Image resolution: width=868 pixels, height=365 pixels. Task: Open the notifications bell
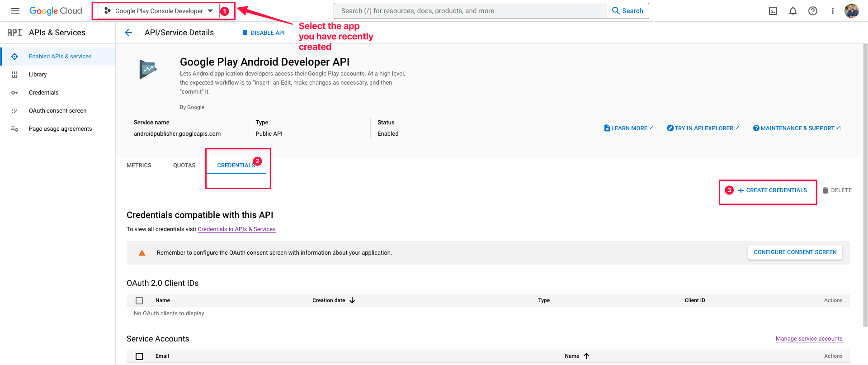793,11
